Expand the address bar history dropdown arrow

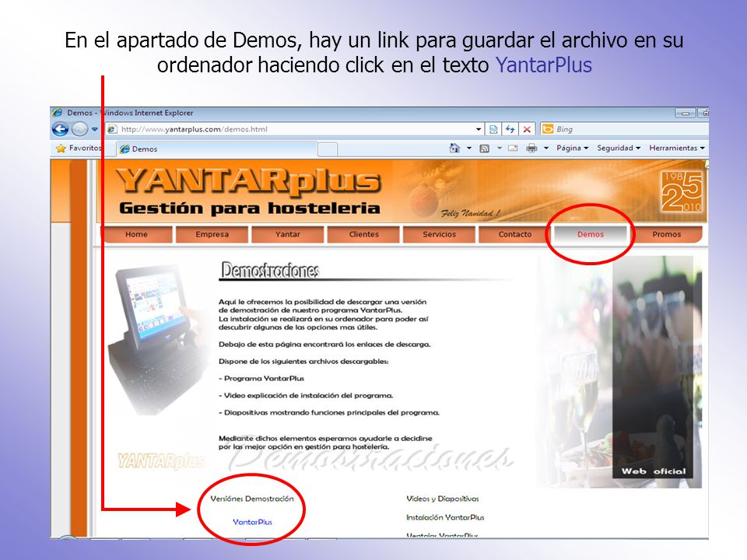[x=479, y=129]
